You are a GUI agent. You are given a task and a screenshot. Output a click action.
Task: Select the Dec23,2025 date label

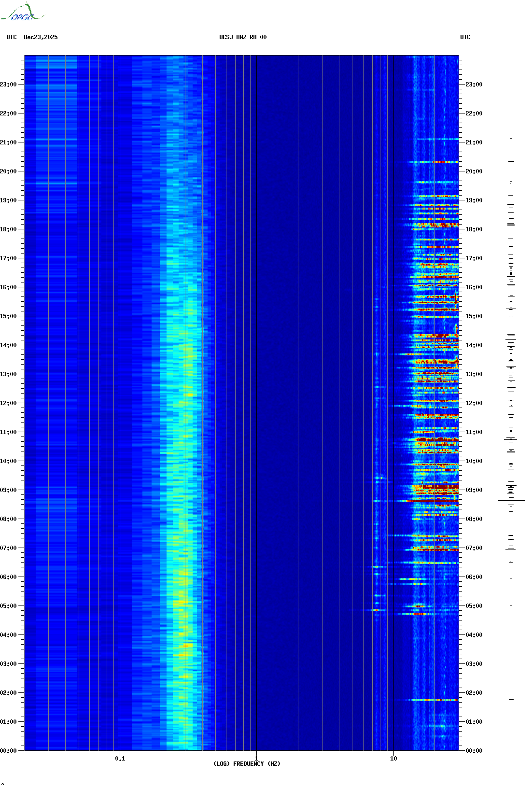41,37
